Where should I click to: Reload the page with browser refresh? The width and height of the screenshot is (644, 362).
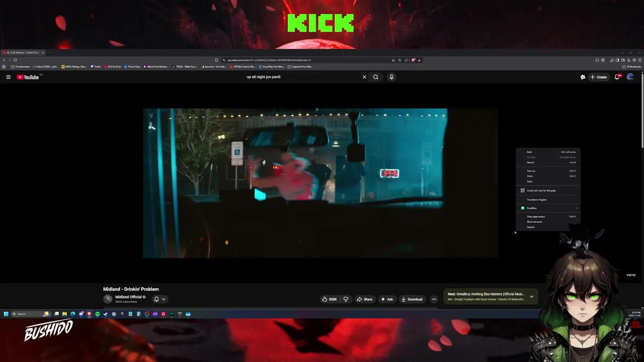coord(15,60)
